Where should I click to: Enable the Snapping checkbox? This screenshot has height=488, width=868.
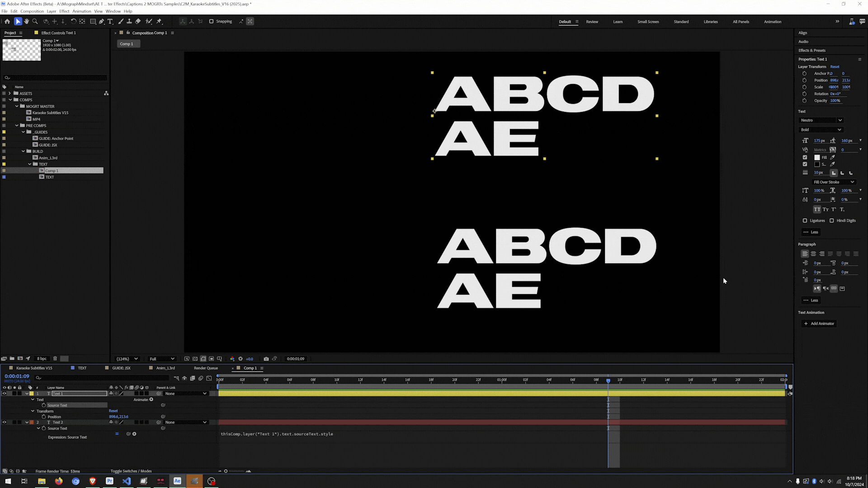tap(212, 21)
